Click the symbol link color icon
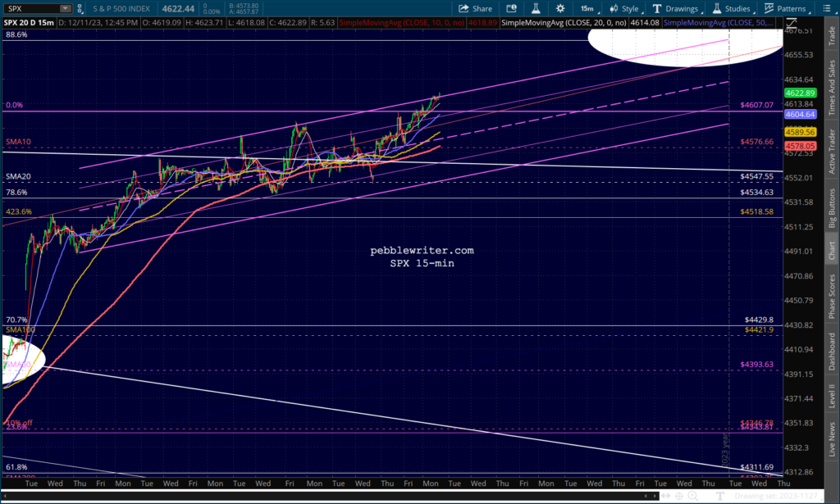The width and height of the screenshot is (840, 504). pyautogui.click(x=80, y=8)
